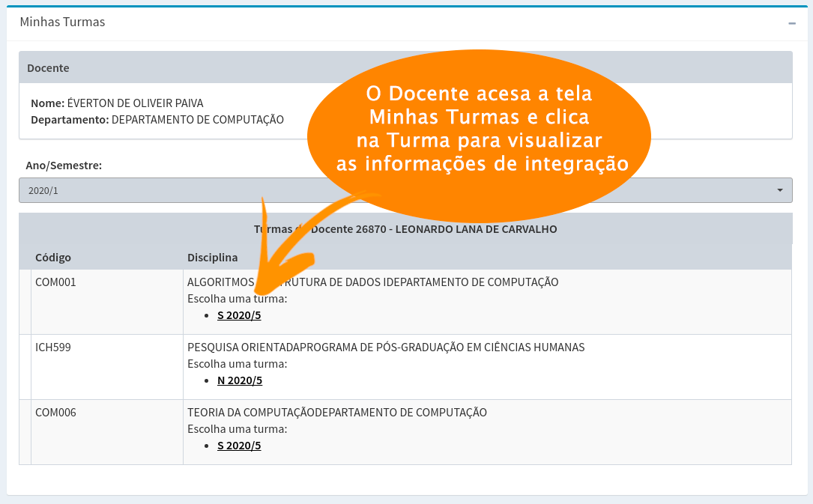The height and width of the screenshot is (504, 813).
Task: Open turma N 2020/5 for PESQUISA ORIENTADA
Action: [x=239, y=380]
